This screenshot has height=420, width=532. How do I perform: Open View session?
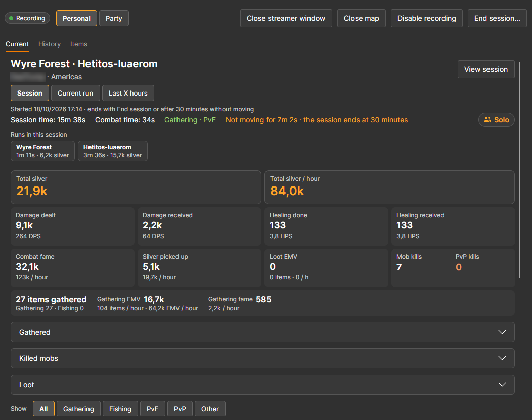[486, 69]
